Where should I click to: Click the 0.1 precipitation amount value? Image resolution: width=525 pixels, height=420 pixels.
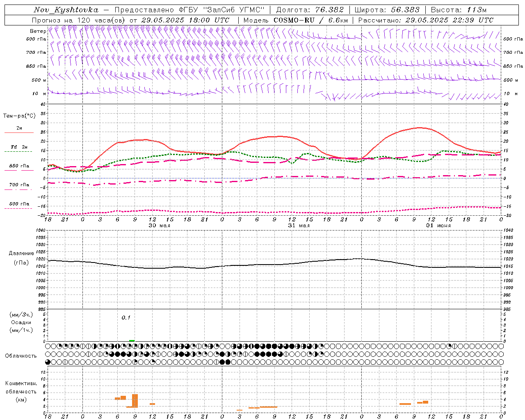pos(126,317)
